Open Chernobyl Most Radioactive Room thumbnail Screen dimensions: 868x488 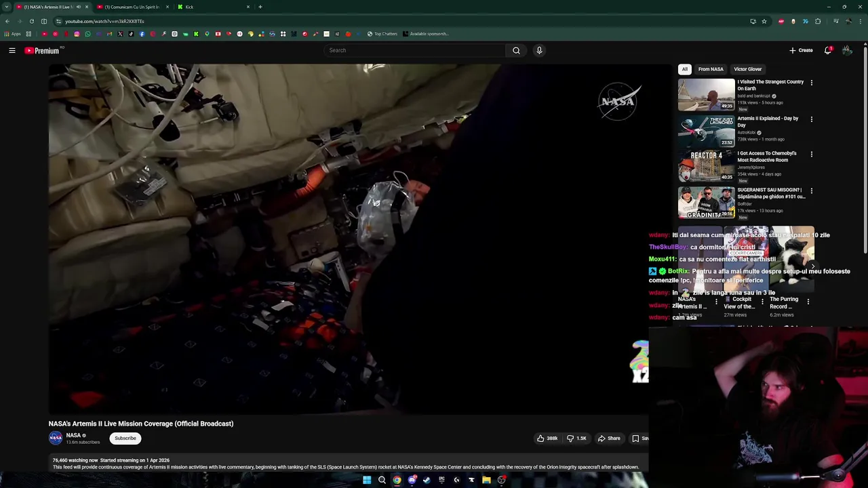[706, 166]
